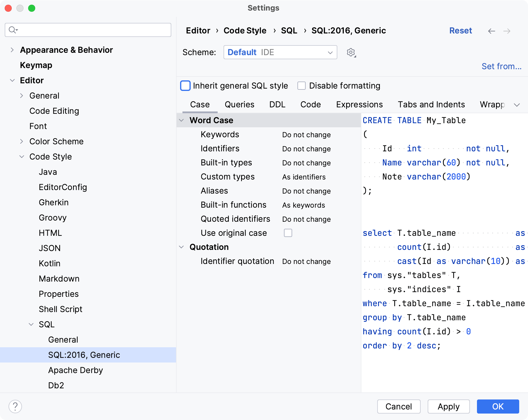
Task: Collapse the Word Case section
Action: pos(181,120)
